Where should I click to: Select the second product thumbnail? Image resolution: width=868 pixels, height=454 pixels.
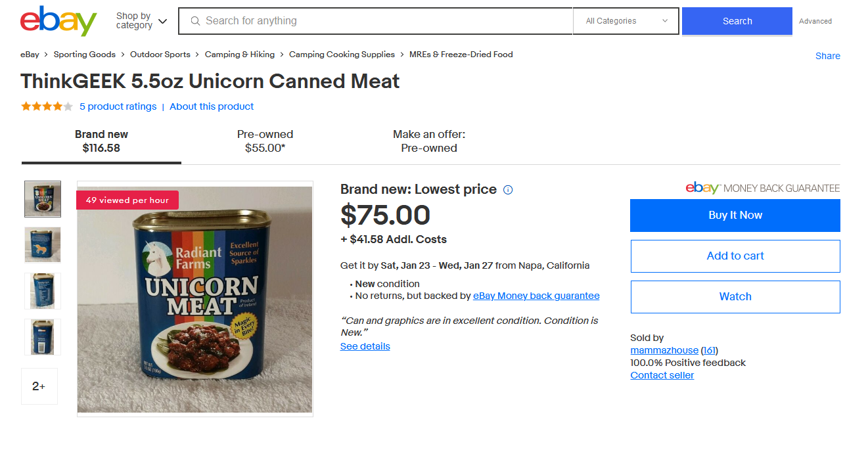[x=43, y=244]
